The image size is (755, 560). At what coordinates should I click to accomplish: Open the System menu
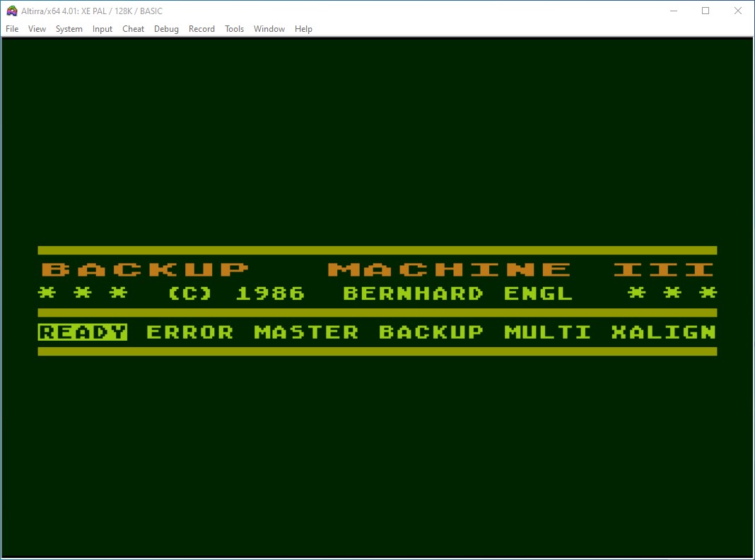coord(69,29)
